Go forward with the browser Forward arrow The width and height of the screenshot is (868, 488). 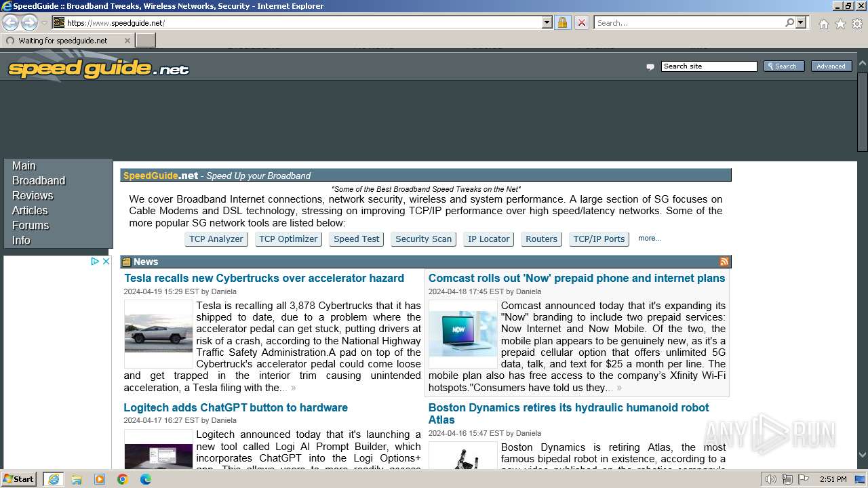(29, 22)
